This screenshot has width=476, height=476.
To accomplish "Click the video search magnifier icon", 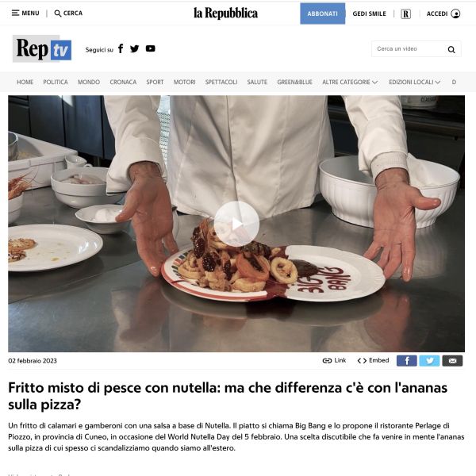I will (451, 49).
